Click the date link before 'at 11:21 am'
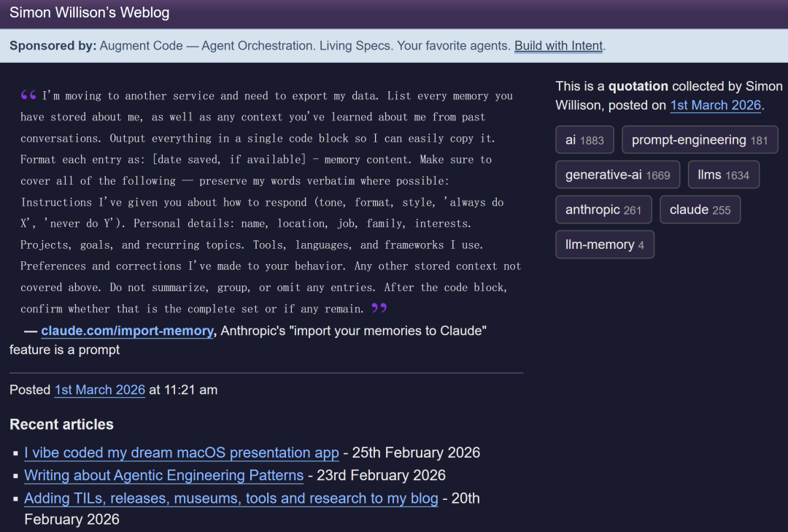The height and width of the screenshot is (532, 788). point(99,390)
